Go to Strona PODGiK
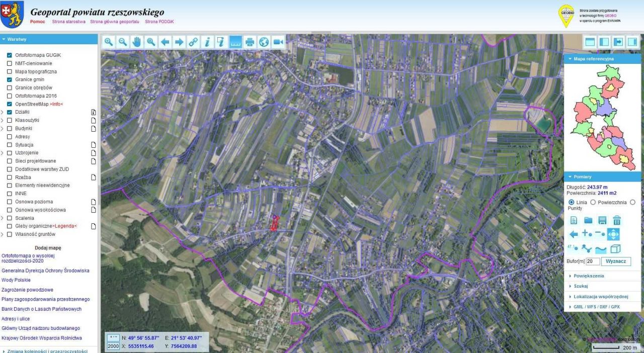This screenshot has width=644, height=353. 159,22
